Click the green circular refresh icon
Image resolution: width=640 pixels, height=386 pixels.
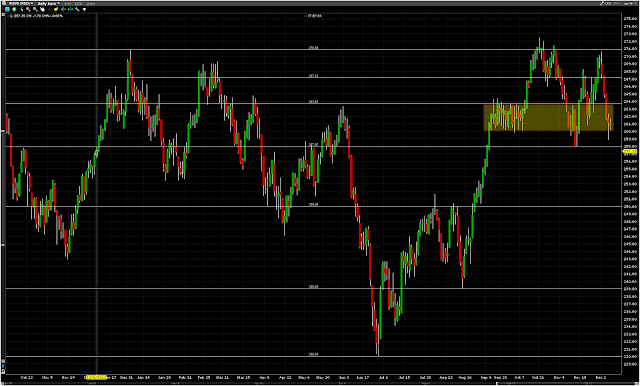[x=14, y=9]
